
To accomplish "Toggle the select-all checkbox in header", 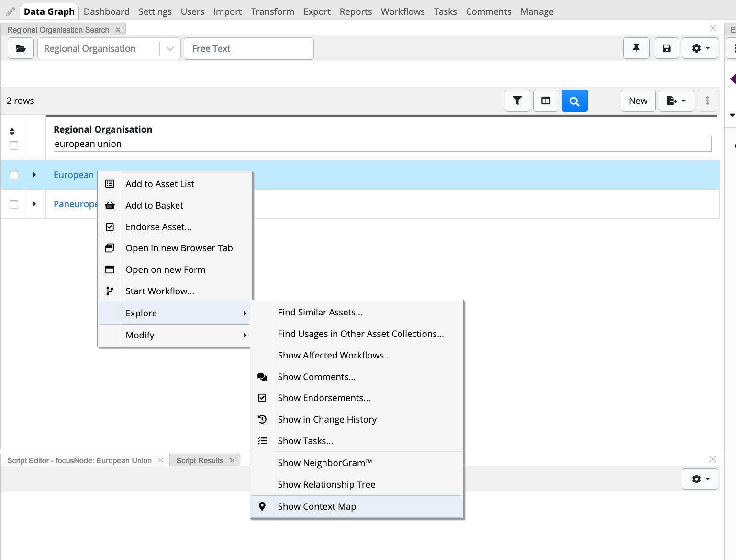I will 14,146.
